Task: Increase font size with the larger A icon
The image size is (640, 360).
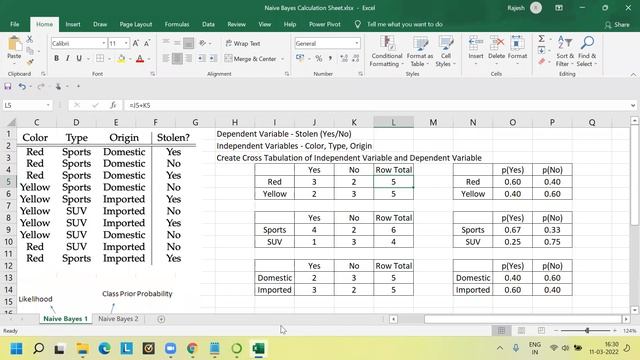Action: pyautogui.click(x=136, y=43)
